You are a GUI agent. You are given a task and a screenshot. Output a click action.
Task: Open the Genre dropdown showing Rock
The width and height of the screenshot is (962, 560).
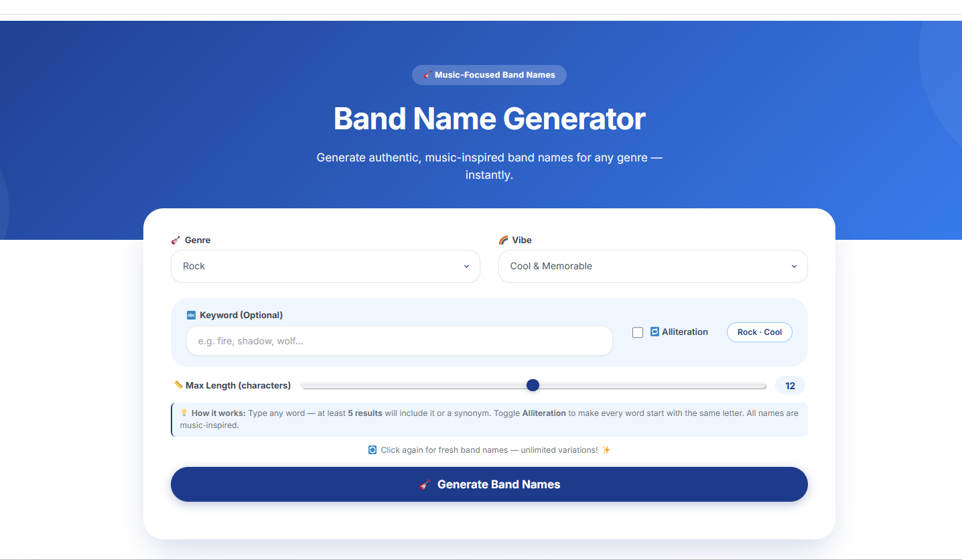click(x=325, y=266)
